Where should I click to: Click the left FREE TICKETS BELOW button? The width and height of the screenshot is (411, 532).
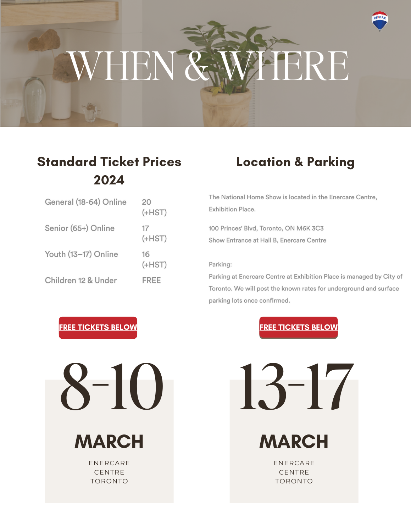coord(98,327)
